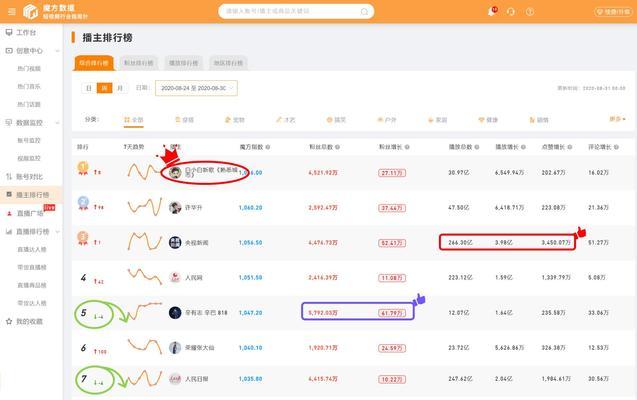Click the 创意中心 icon in sidebar
This screenshot has height=400, width=637.
(x=9, y=51)
